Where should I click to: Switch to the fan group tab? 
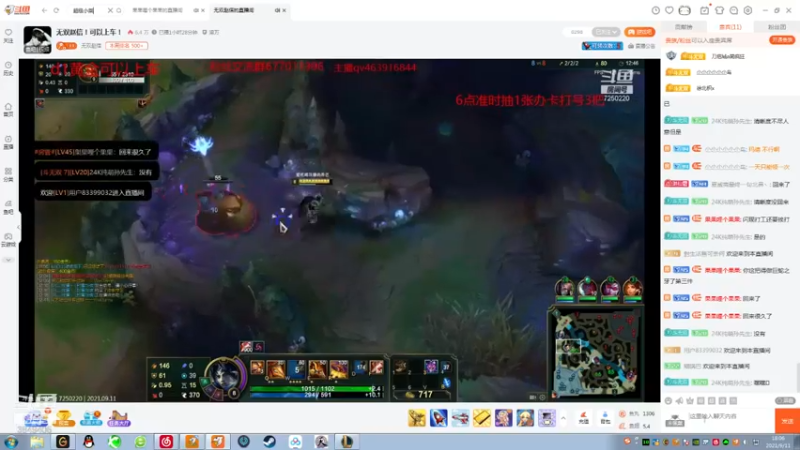point(777,27)
